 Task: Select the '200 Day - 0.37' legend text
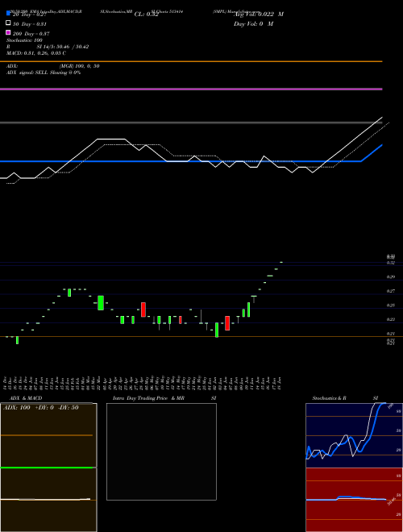point(31,34)
